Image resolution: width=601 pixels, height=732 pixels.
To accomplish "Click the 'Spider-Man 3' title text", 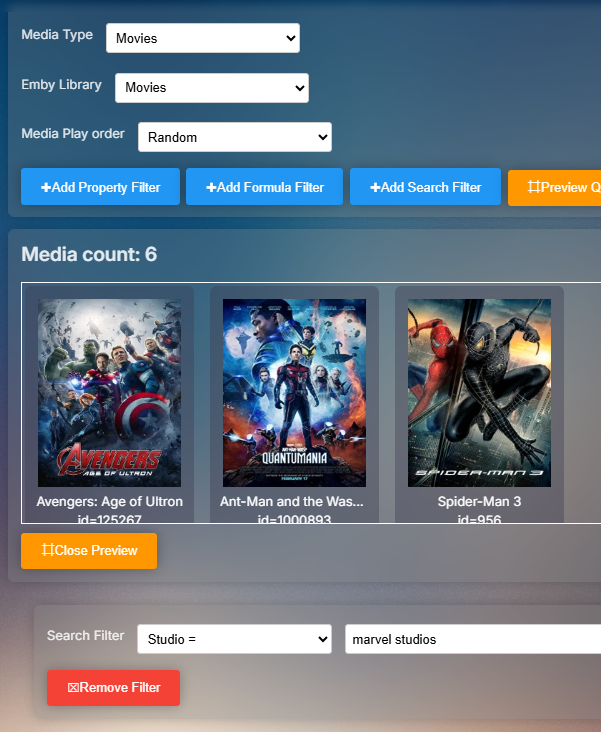I will click(479, 501).
